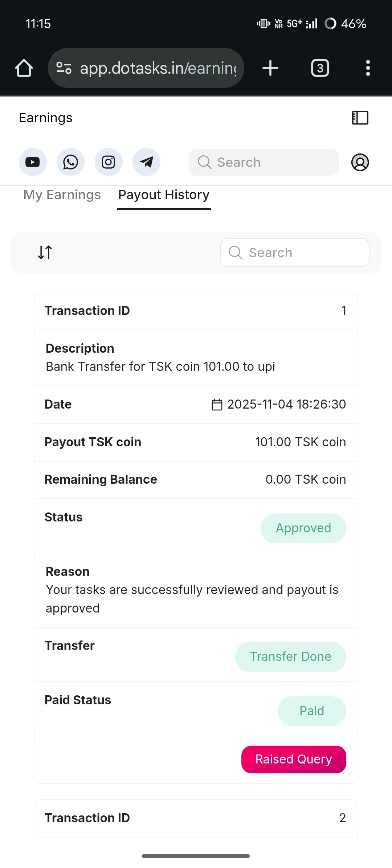Click the Raised Query button
392x868 pixels.
[x=293, y=759]
